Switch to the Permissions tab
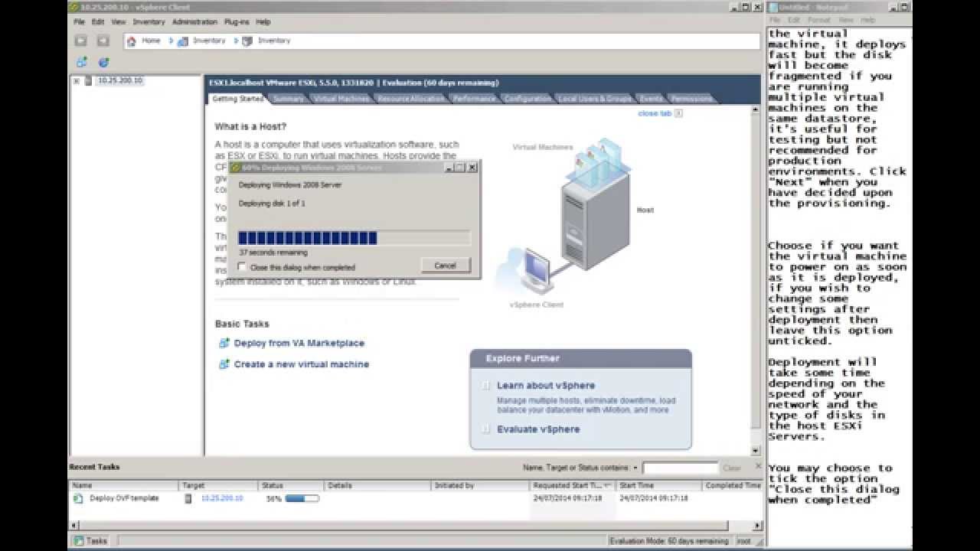Image resolution: width=980 pixels, height=551 pixels. 691,99
